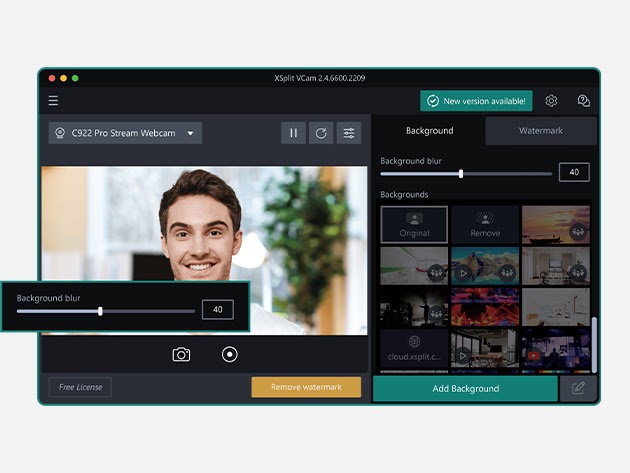Open the support chat icon
630x473 pixels.
pyautogui.click(x=583, y=101)
